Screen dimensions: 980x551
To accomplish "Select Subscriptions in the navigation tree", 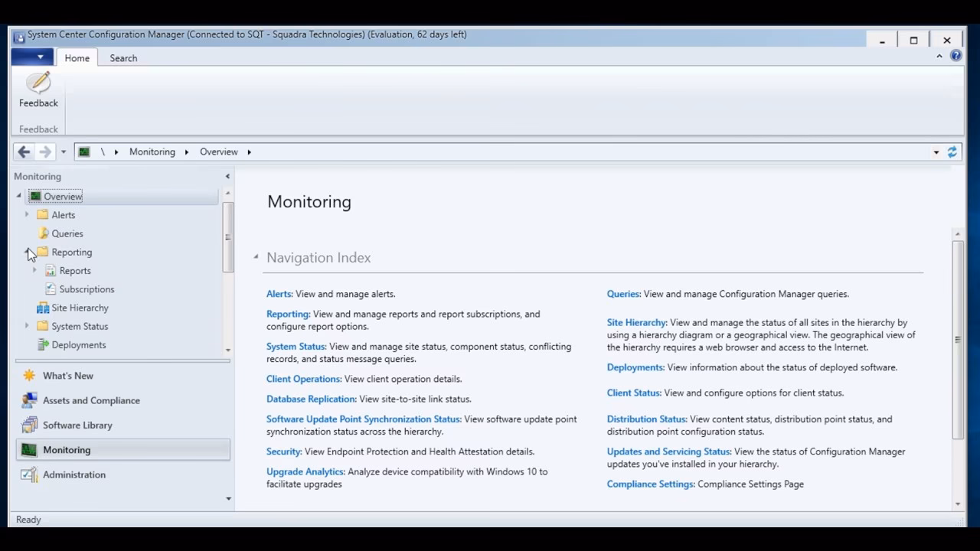I will point(87,289).
